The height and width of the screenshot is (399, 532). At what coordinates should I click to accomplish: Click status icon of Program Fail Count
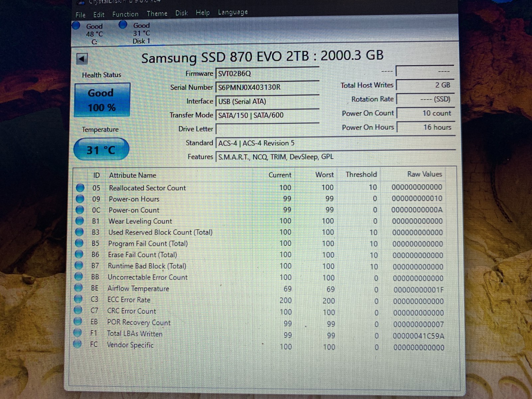[x=79, y=243]
